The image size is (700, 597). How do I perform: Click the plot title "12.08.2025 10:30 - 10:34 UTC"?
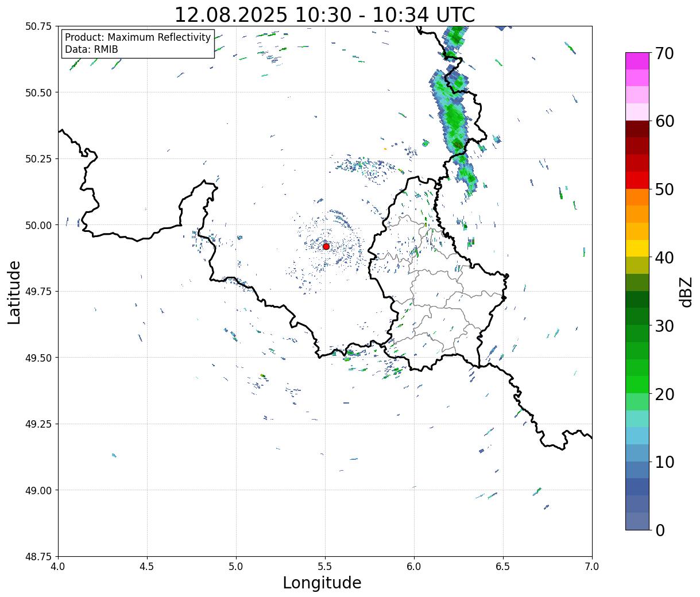[324, 14]
